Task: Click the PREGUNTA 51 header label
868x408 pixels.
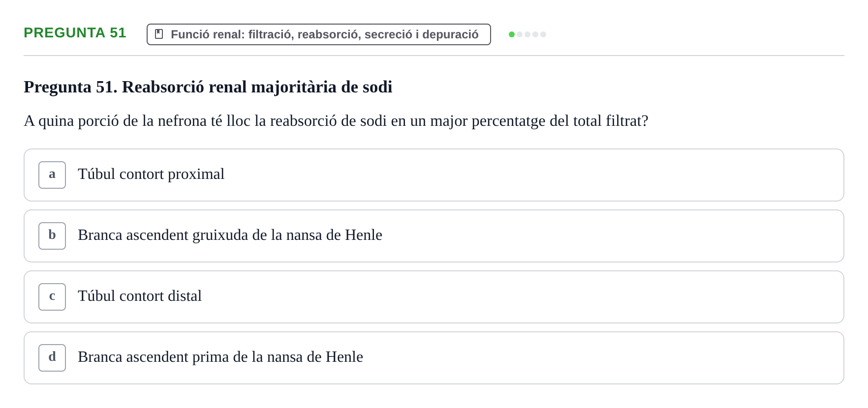Action: pos(75,32)
